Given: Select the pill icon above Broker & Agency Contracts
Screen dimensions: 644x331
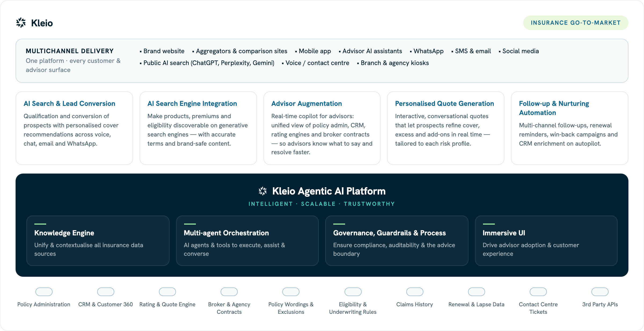Looking at the screenshot, I should click(x=229, y=292).
